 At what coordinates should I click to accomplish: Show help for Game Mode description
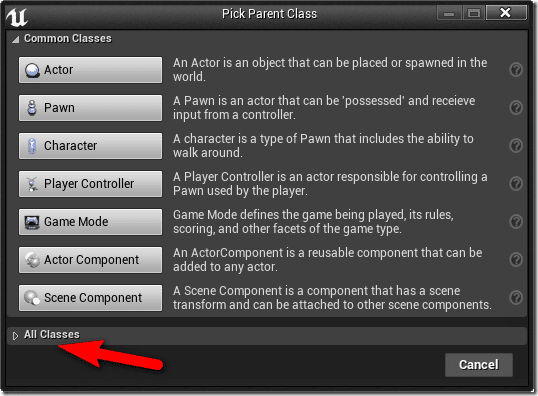click(x=516, y=222)
